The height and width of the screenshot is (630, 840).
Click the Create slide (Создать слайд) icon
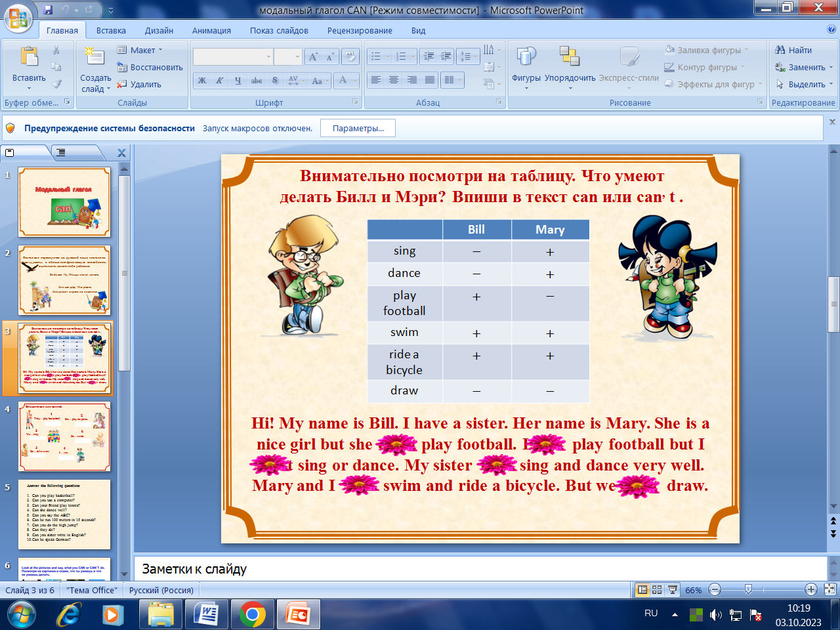click(95, 58)
